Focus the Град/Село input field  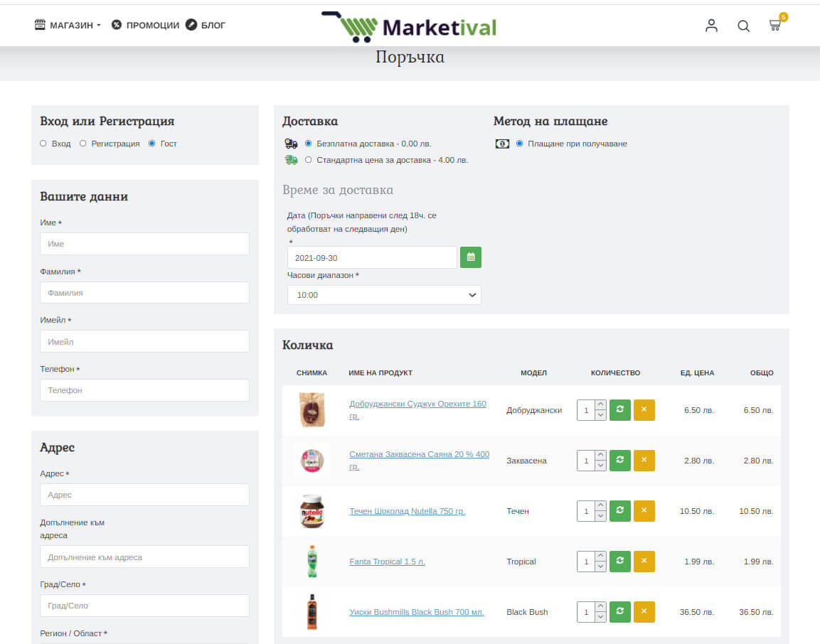[144, 606]
